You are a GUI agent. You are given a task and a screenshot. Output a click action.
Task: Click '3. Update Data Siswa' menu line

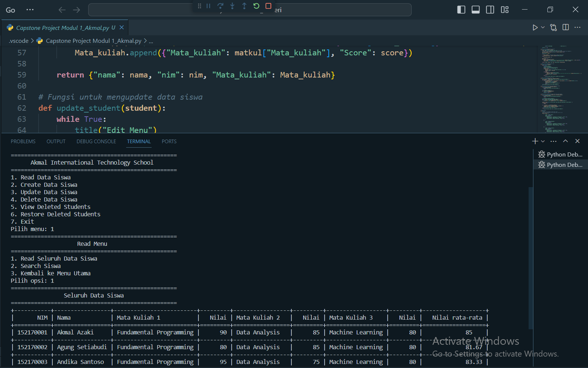point(44,192)
